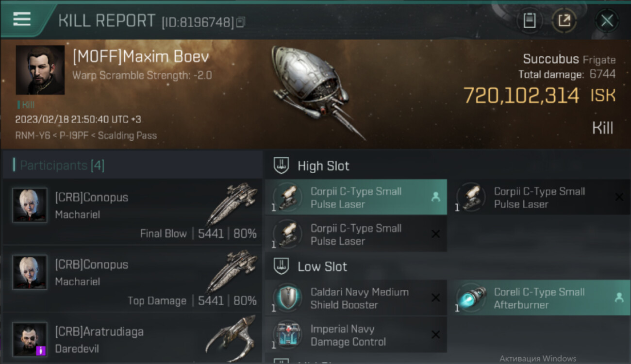Open the Conopus Final Blow participant entry

(132, 212)
